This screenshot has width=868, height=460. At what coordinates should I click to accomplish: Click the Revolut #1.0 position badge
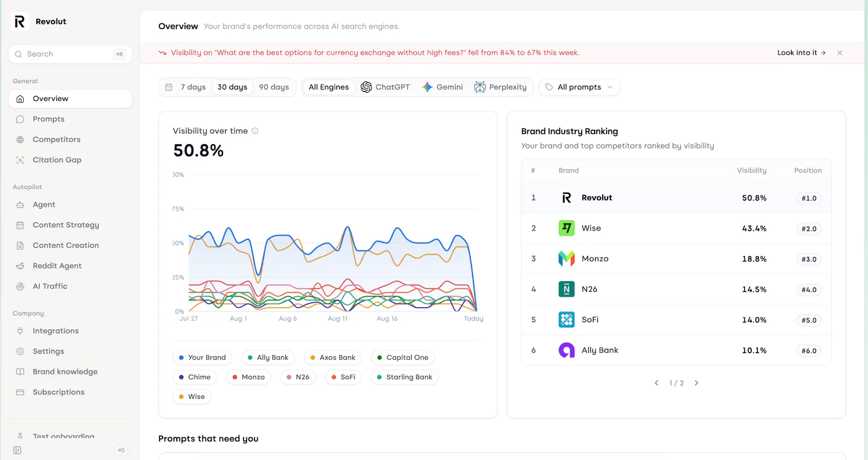click(x=809, y=199)
